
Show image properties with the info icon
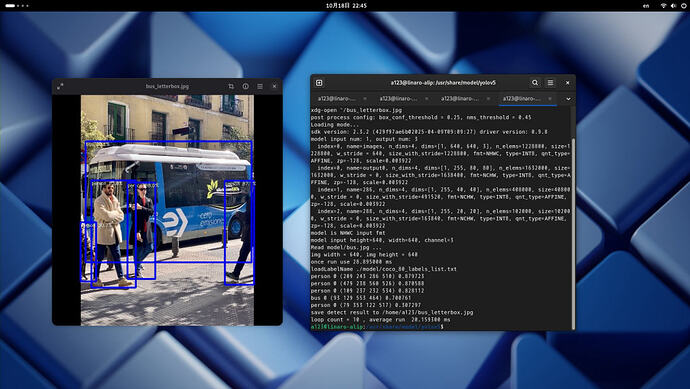point(246,86)
